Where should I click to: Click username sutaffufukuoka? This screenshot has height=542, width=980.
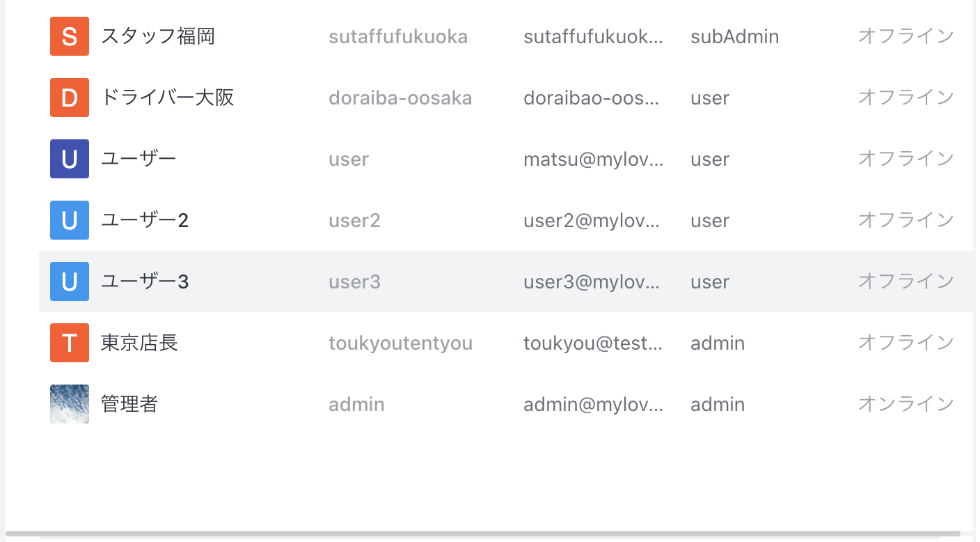pyautogui.click(x=398, y=36)
